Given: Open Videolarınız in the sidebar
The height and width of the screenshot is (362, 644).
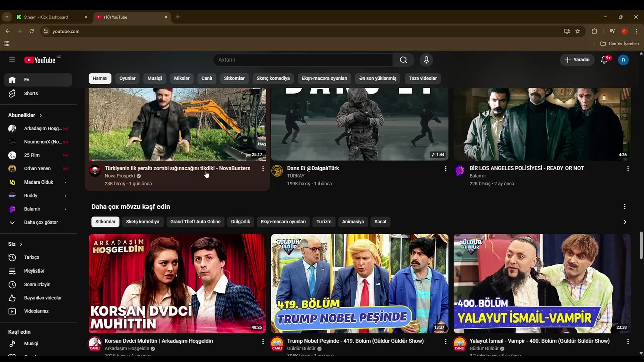Looking at the screenshot, I should 38,311.
